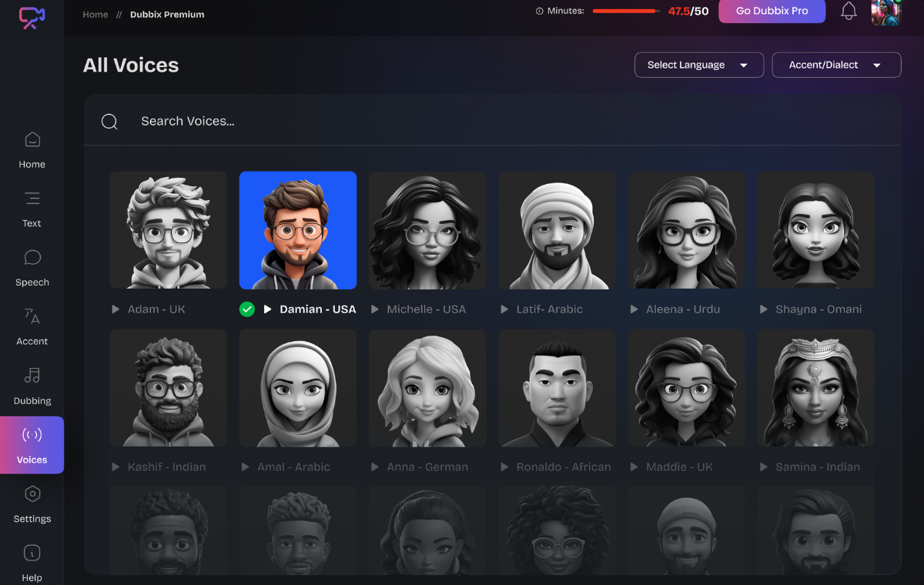Click the 47.5/50 minutes counter
Image resolution: width=924 pixels, height=585 pixels.
coord(688,12)
